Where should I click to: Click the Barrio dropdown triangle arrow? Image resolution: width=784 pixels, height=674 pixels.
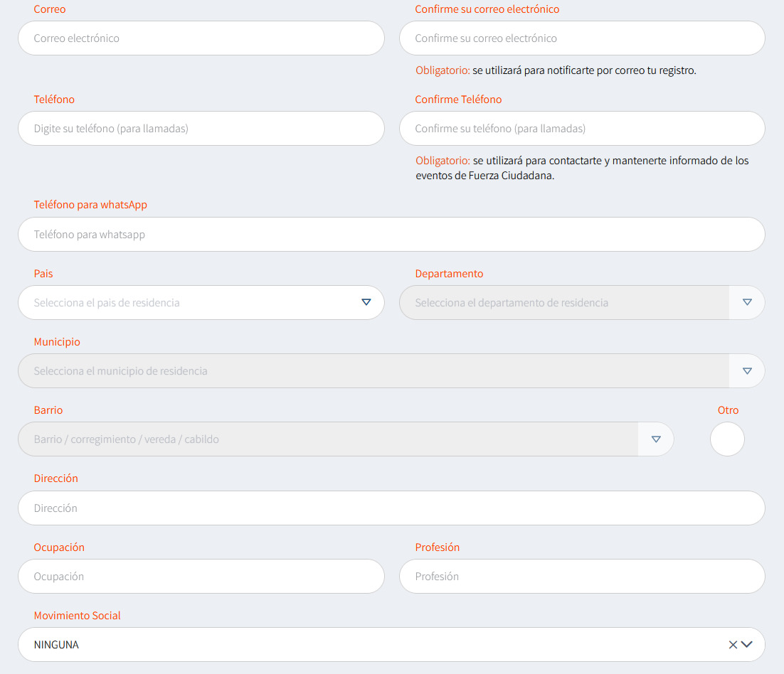[x=656, y=439]
